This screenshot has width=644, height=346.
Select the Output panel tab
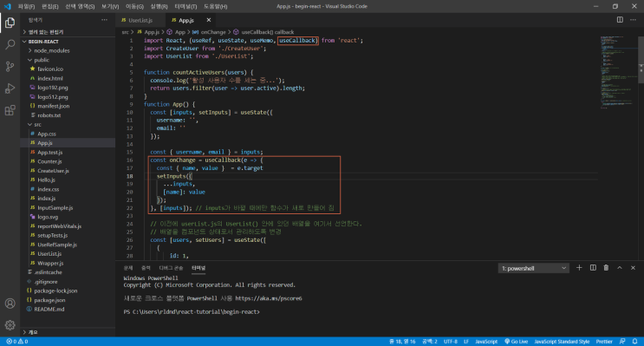coord(146,268)
